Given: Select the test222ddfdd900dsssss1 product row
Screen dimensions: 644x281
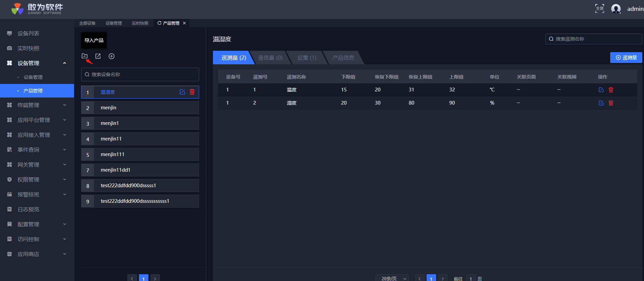Looking at the screenshot, I should pyautogui.click(x=140, y=186).
